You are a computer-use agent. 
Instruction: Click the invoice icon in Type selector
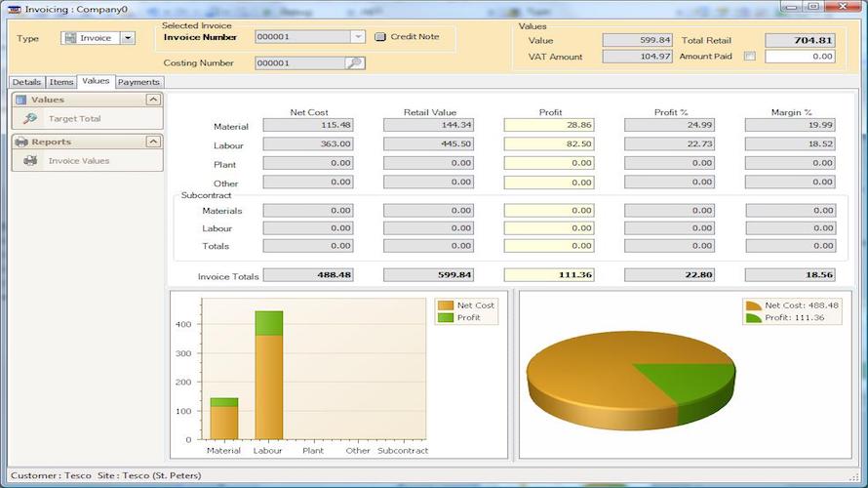click(x=70, y=38)
